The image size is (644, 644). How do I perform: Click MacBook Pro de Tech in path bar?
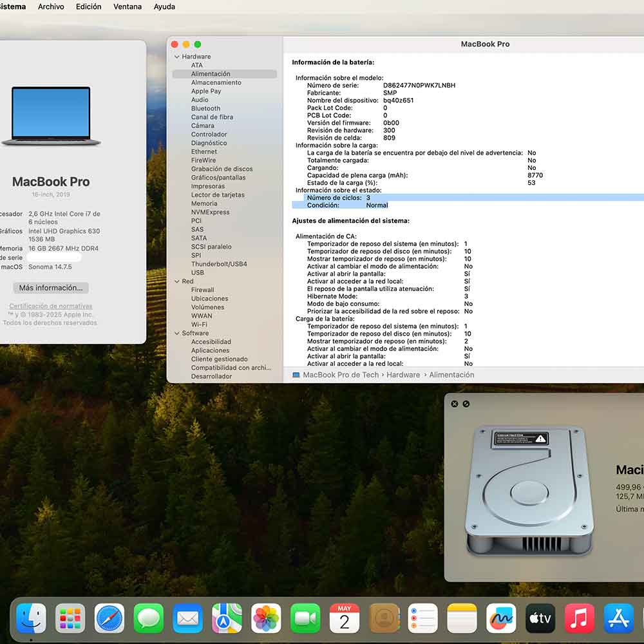(x=341, y=375)
